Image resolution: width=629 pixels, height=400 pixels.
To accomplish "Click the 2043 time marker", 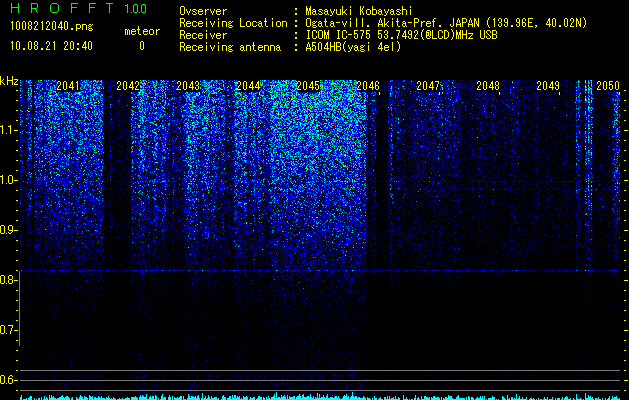I will 188,86.
